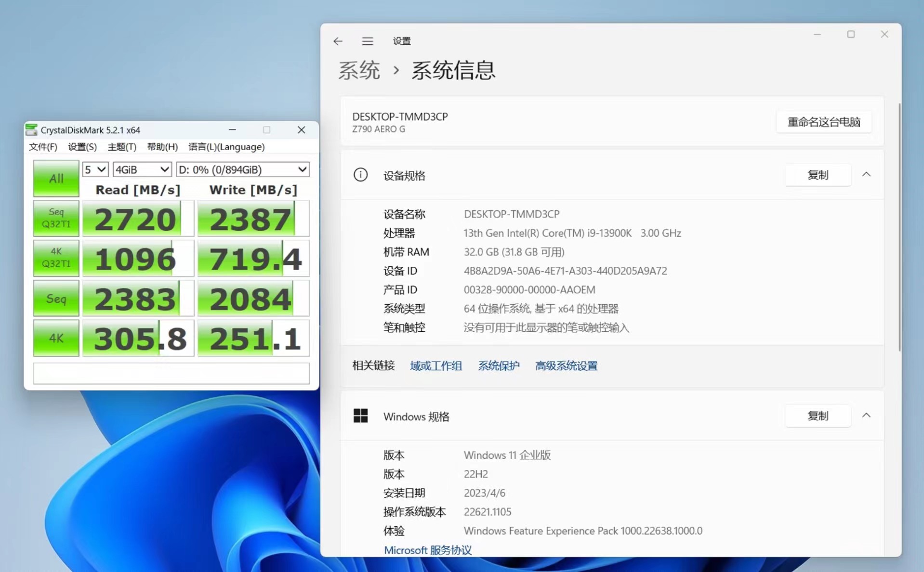Start the Seq benchmark test
Screen dimensions: 924x572
[x=56, y=299]
